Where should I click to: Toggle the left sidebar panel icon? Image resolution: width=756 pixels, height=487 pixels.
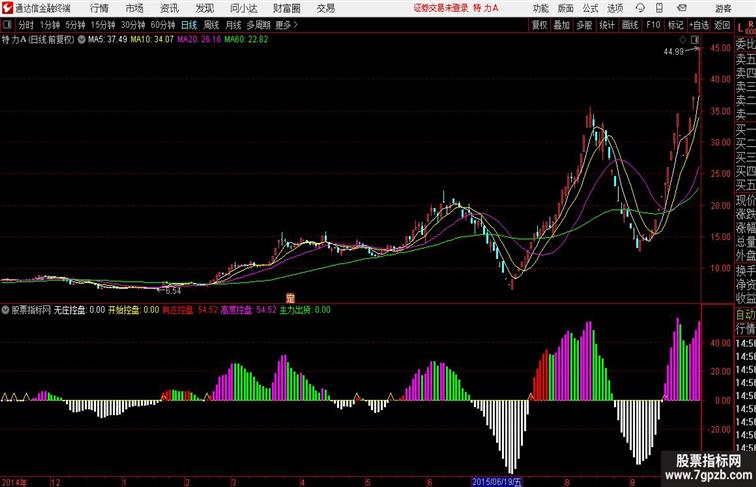click(7, 25)
